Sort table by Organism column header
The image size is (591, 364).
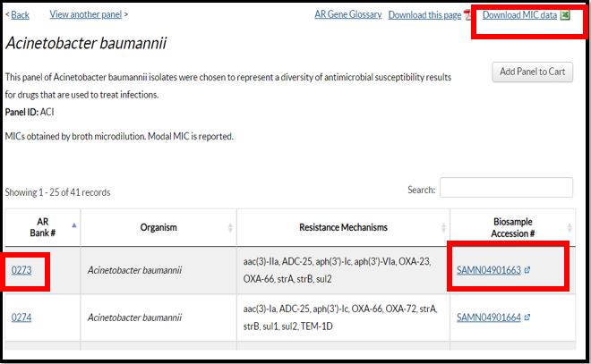coord(158,227)
